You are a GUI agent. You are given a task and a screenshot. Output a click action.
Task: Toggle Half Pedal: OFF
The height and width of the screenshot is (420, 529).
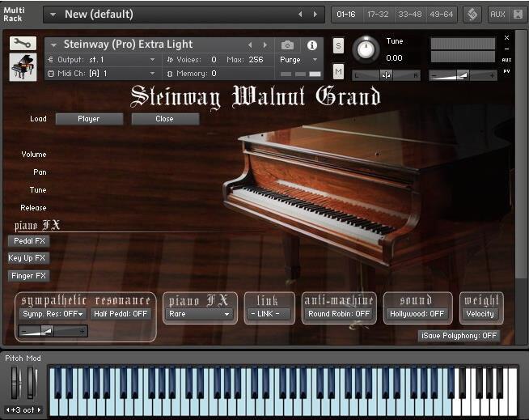(121, 314)
